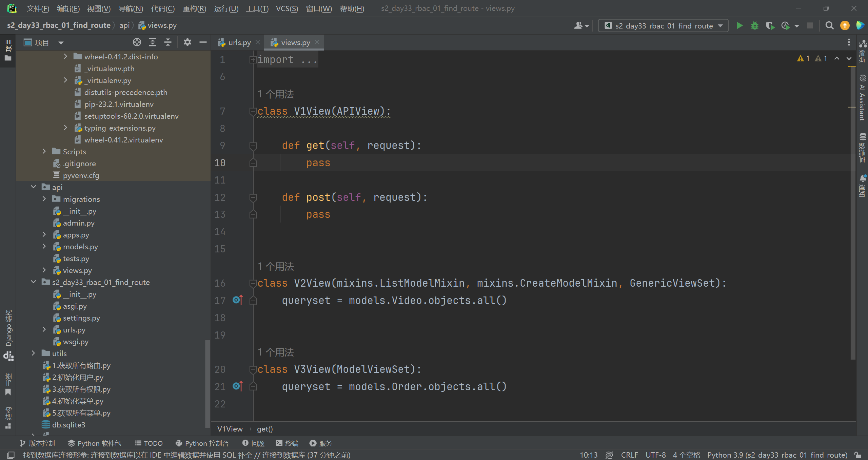Open settings.py in project tree
Viewport: 868px width, 460px height.
[x=81, y=318]
